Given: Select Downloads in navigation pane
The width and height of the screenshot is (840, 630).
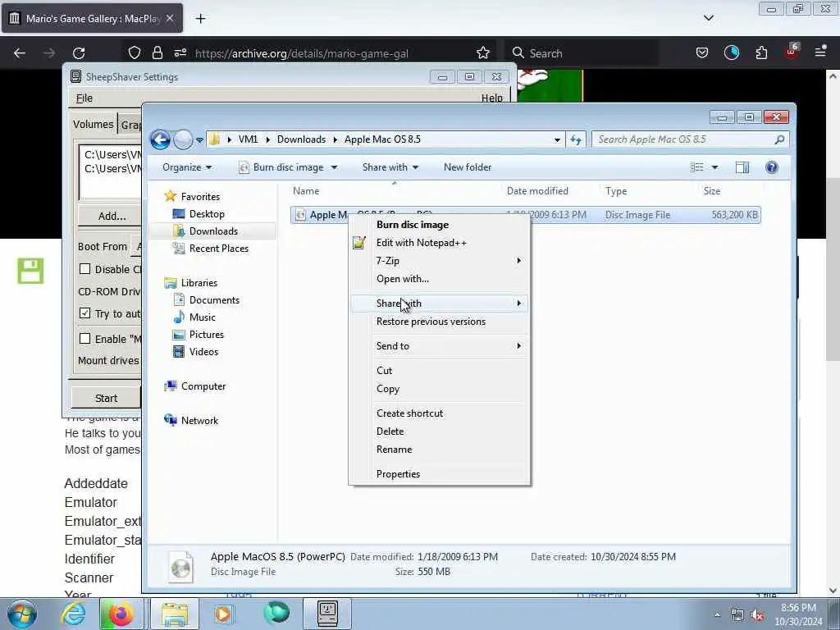Looking at the screenshot, I should coord(213,231).
